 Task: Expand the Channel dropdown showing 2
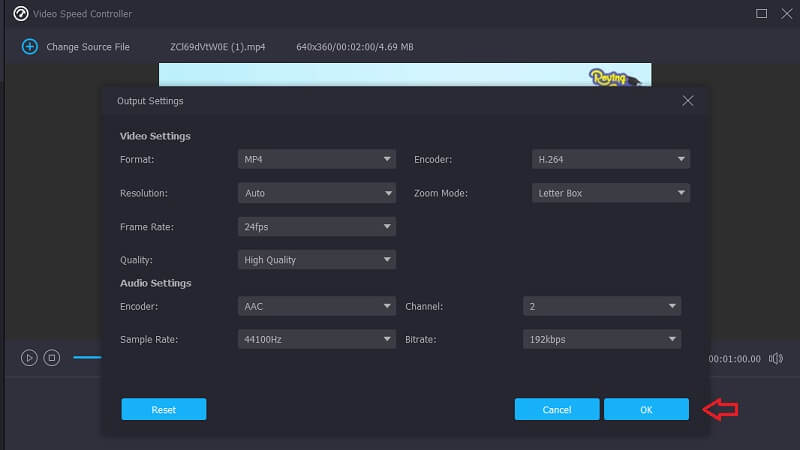coord(602,306)
